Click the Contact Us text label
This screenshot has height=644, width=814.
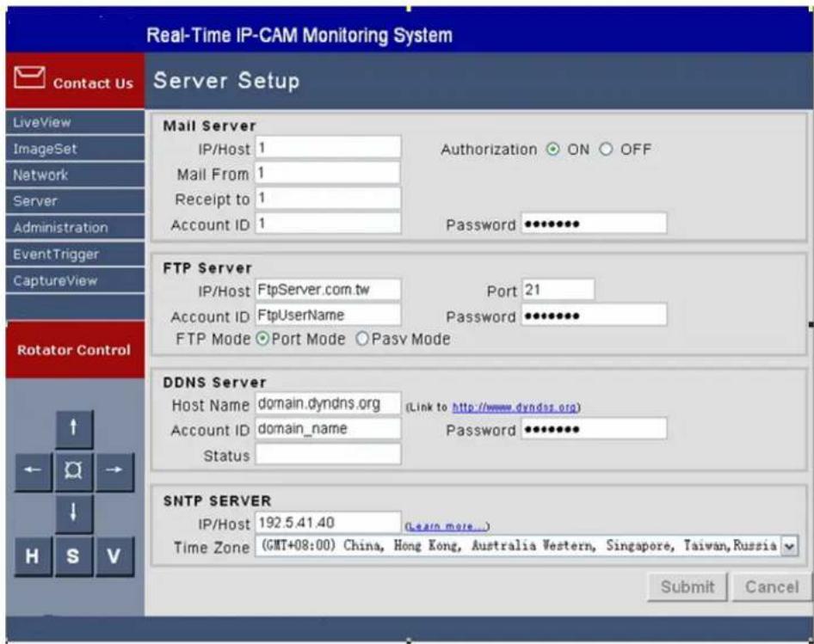coord(93,83)
